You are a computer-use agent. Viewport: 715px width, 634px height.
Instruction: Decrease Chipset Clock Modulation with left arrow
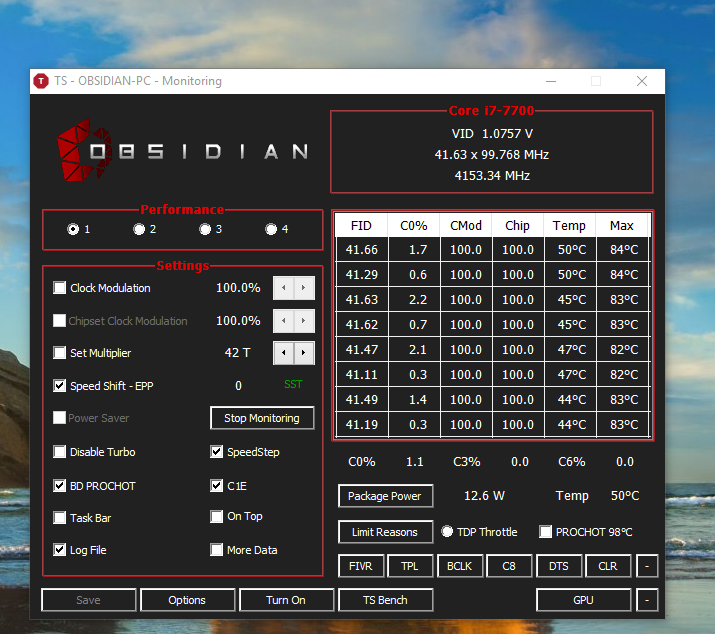click(284, 321)
